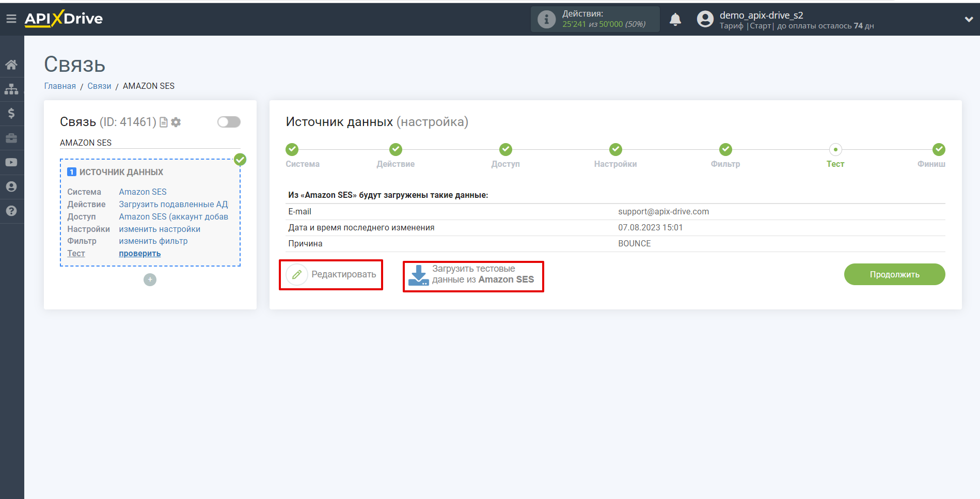Click the download test data icon
Image resolution: width=980 pixels, height=499 pixels.
(418, 275)
